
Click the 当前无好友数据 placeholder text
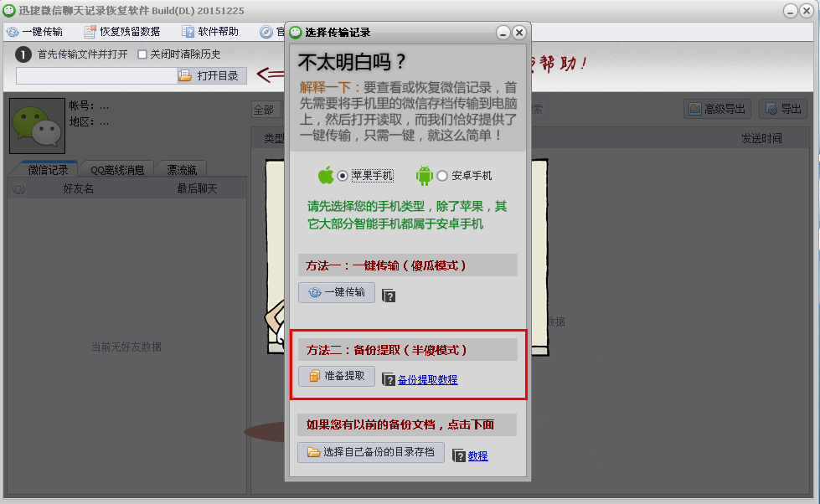click(126, 347)
